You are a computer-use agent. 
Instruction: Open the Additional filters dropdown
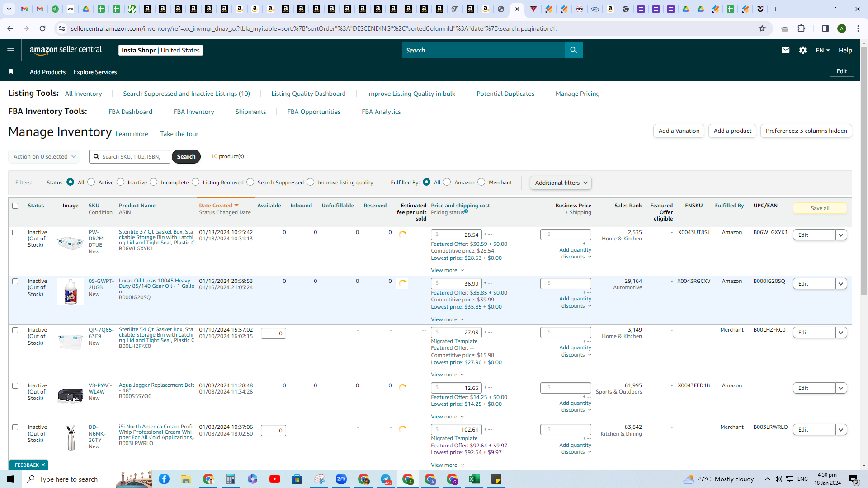point(561,183)
